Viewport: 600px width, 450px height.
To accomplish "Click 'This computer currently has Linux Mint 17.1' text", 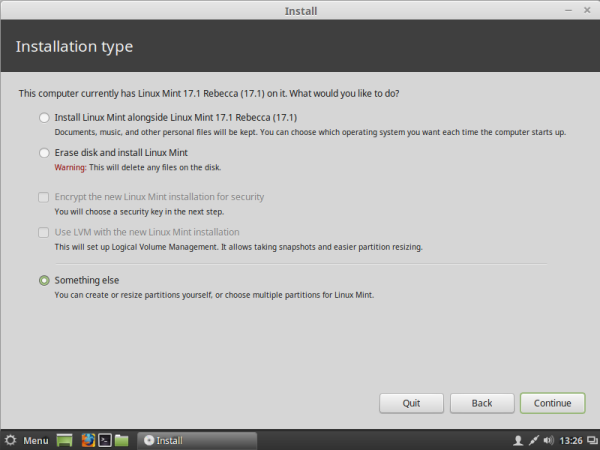I will tap(109, 93).
